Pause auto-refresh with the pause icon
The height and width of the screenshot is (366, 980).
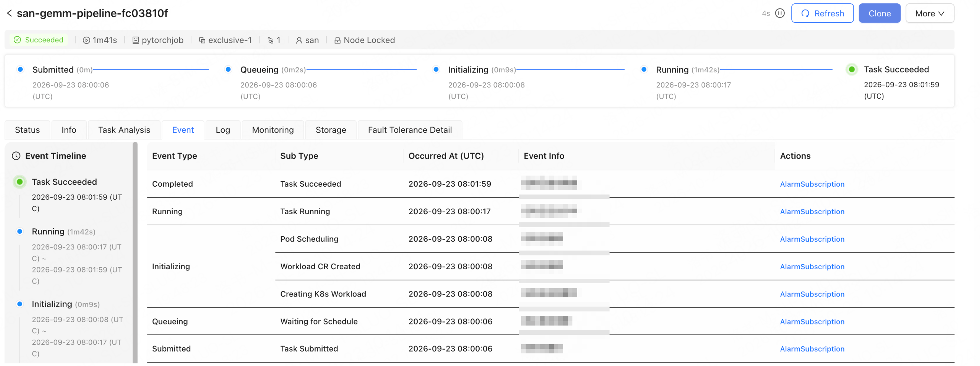point(780,13)
